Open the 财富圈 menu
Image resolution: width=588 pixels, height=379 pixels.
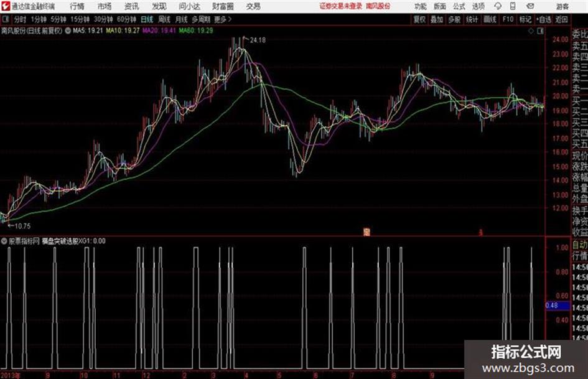[223, 6]
